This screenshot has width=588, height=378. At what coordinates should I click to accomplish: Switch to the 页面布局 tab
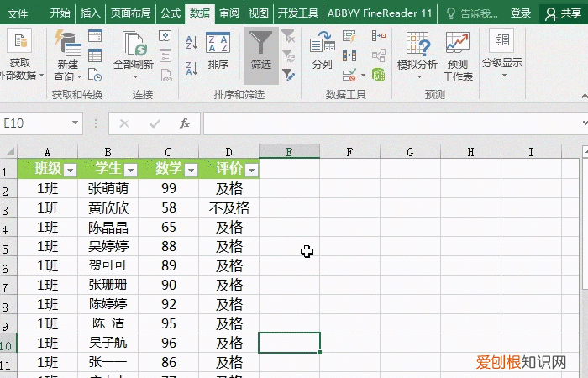[130, 13]
